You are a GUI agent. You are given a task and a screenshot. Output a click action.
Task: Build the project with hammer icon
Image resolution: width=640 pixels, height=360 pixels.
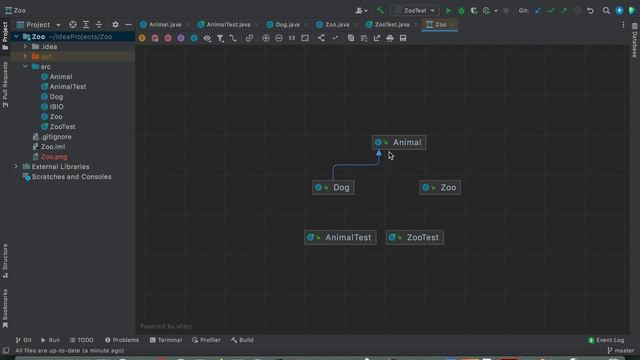tap(380, 11)
